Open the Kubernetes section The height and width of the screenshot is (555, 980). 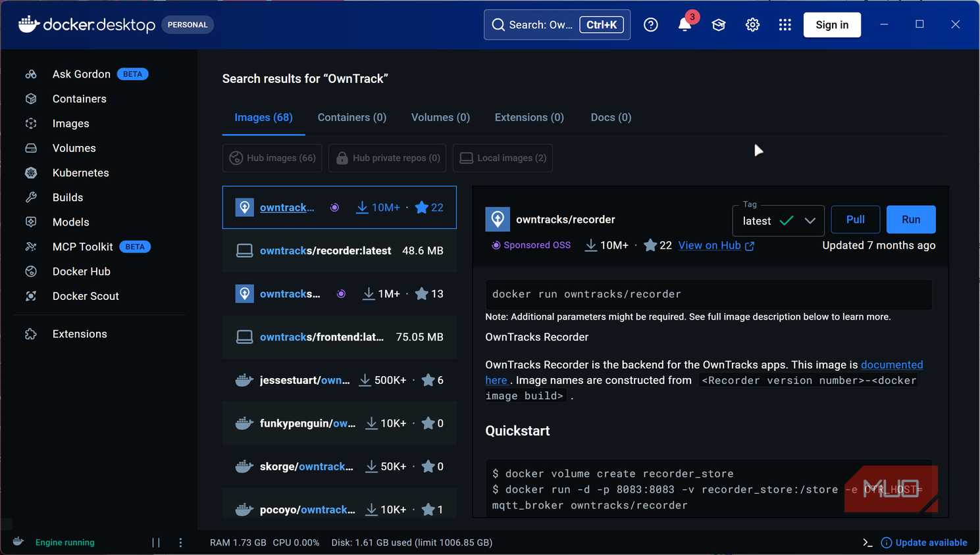click(80, 173)
